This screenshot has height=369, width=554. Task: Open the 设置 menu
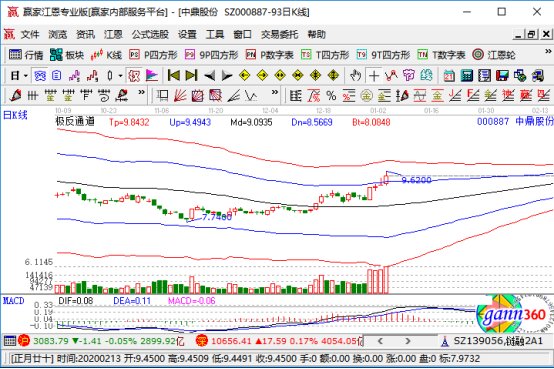tap(187, 35)
